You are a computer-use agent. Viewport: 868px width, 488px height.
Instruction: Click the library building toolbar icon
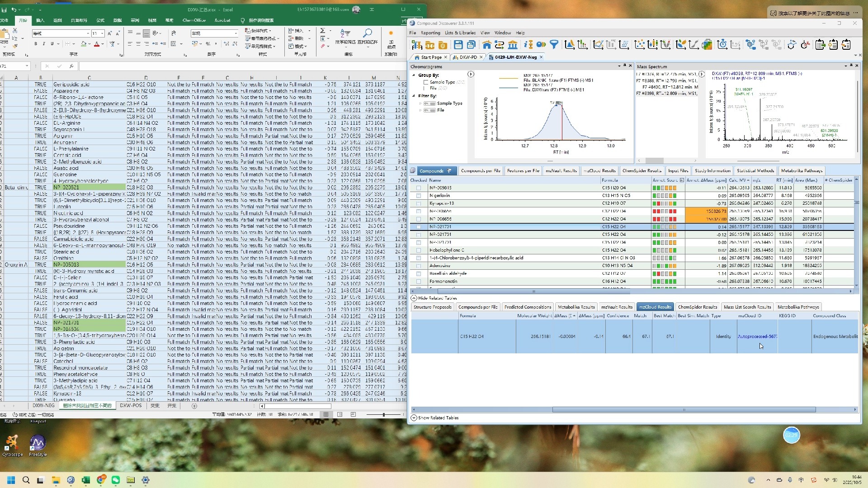point(513,45)
